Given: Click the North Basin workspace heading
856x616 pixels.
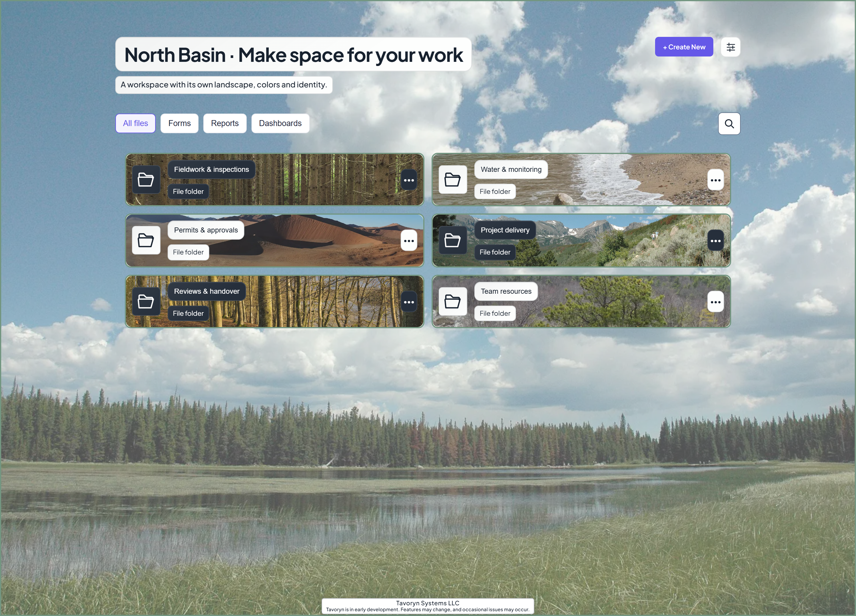Looking at the screenshot, I should click(x=293, y=55).
